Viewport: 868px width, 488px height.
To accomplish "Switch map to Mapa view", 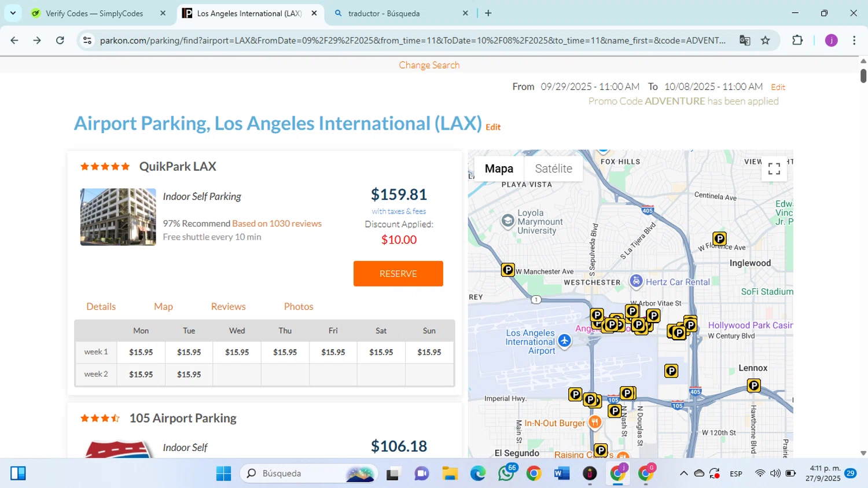I will 499,168.
